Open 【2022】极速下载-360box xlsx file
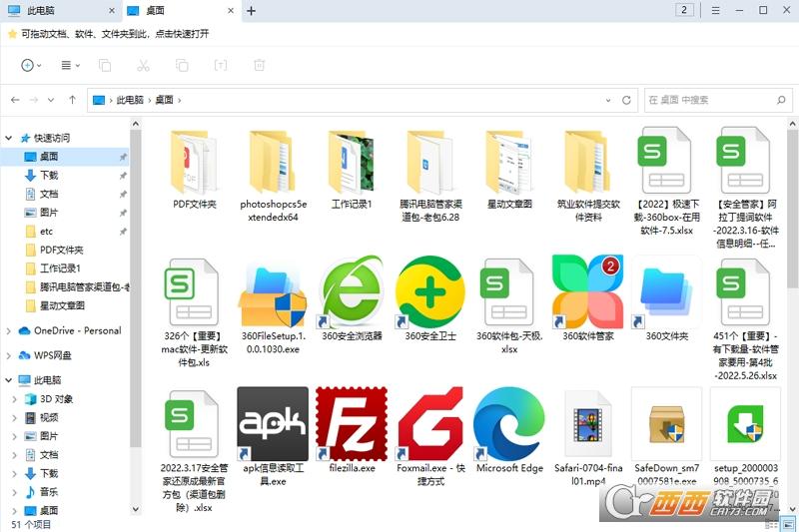This screenshot has width=799, height=532. tap(666, 161)
